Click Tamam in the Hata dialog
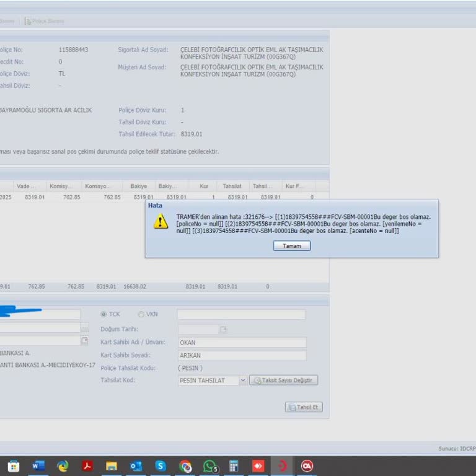This screenshot has width=476, height=476. (x=291, y=246)
